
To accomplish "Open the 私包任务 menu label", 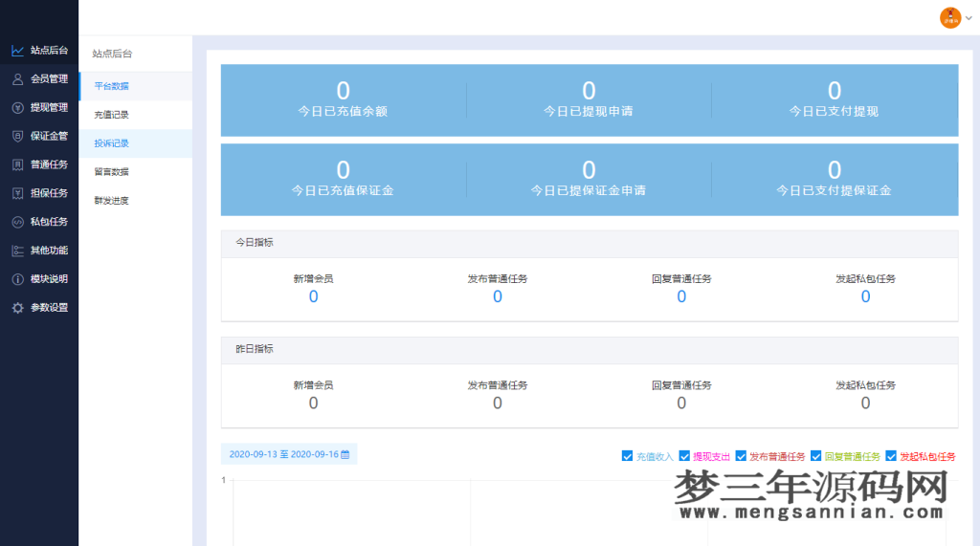I will click(50, 222).
